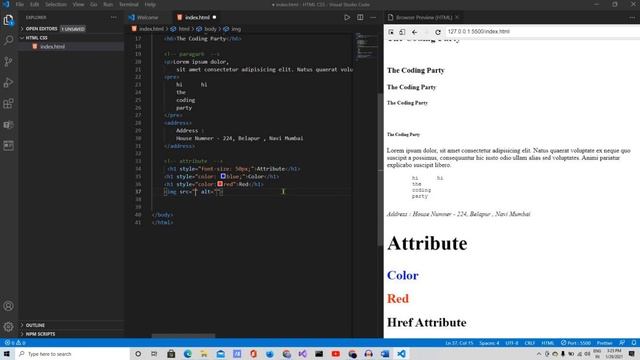
Task: Open the Extensions view
Action: click(x=9, y=103)
